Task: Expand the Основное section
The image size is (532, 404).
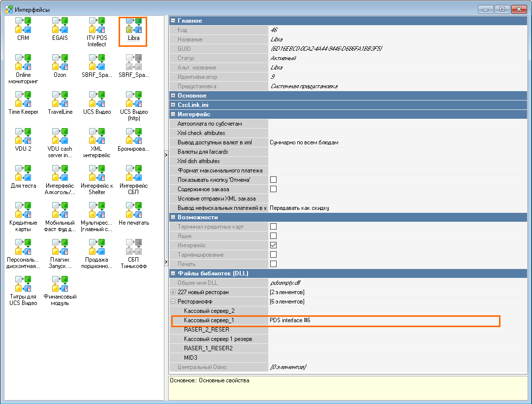Action: click(x=173, y=96)
